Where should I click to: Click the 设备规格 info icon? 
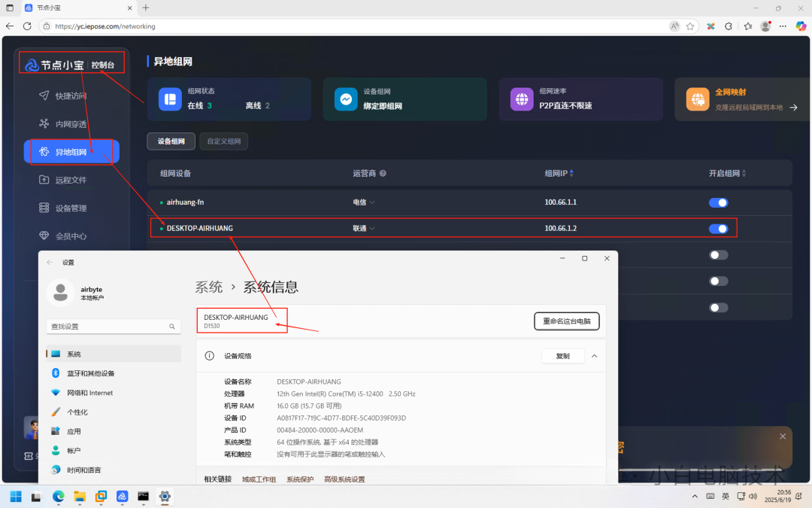tap(209, 356)
